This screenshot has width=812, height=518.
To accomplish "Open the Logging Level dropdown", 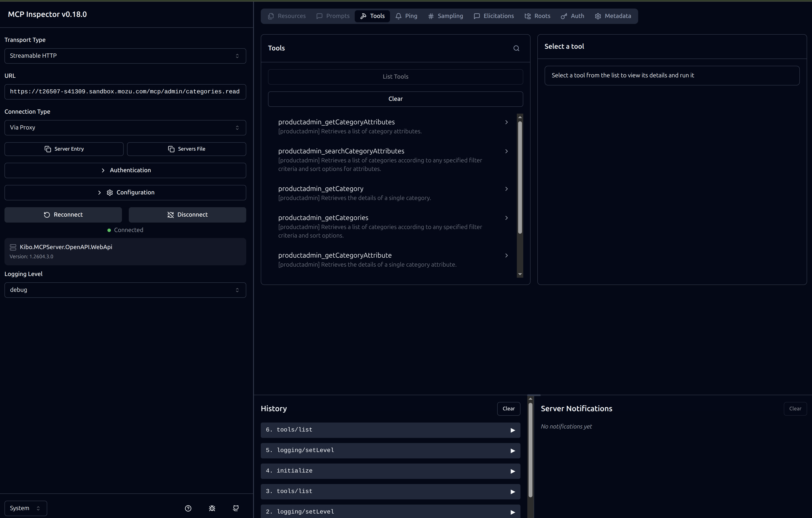I will click(x=125, y=290).
